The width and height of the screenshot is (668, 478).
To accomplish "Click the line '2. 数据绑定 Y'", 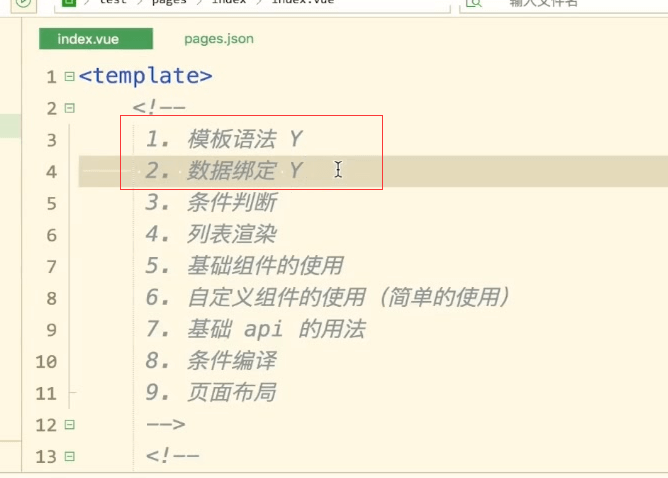I will pyautogui.click(x=224, y=170).
